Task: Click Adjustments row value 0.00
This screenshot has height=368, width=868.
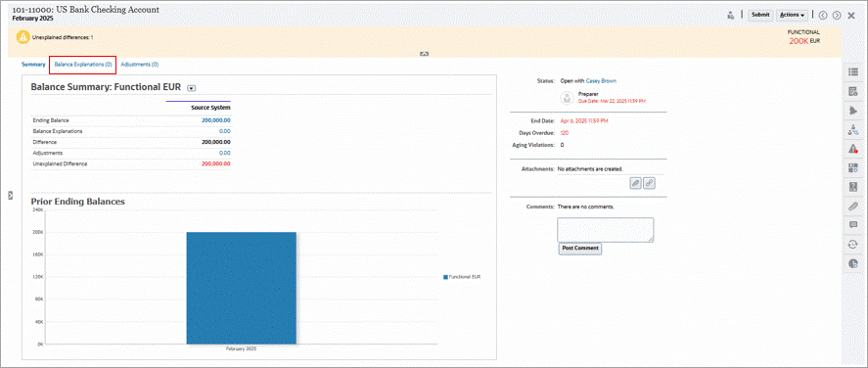Action: [225, 153]
